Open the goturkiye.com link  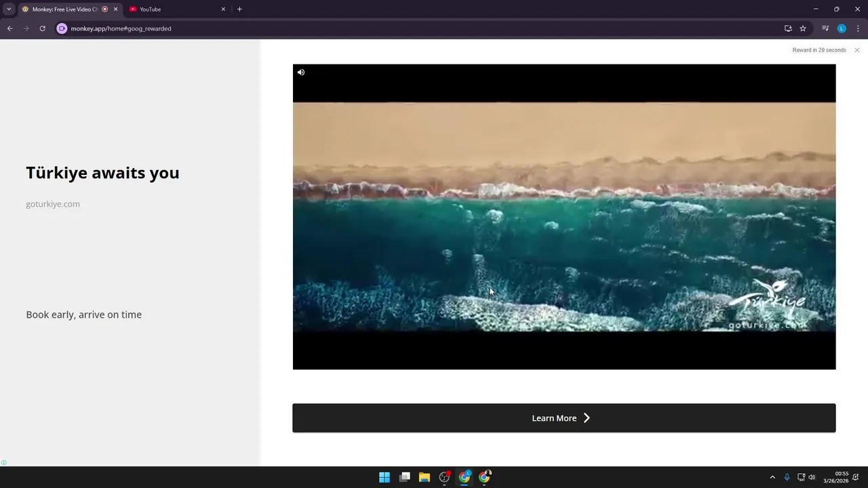tap(53, 204)
